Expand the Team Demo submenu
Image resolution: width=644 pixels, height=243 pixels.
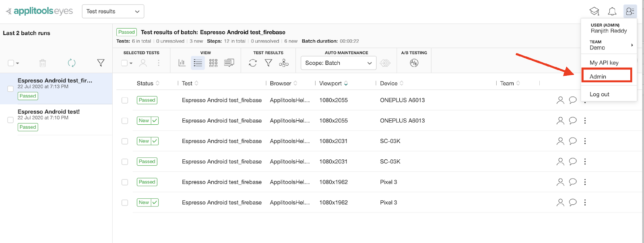(609, 45)
